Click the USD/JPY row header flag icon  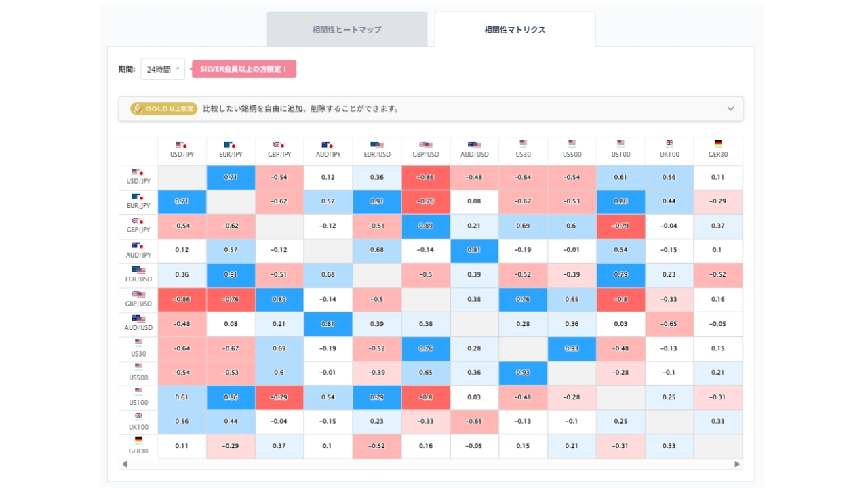pos(138,172)
